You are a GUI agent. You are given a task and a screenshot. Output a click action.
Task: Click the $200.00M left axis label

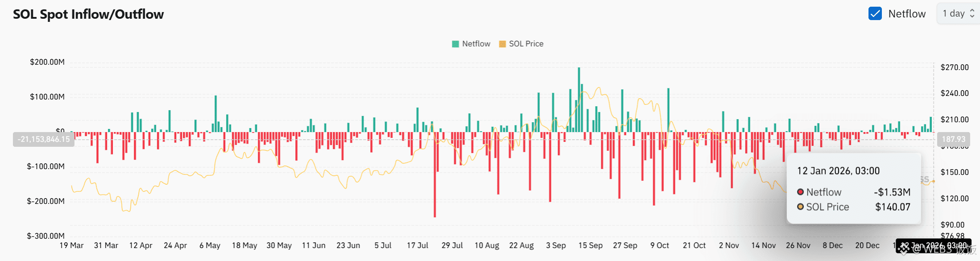coord(47,62)
